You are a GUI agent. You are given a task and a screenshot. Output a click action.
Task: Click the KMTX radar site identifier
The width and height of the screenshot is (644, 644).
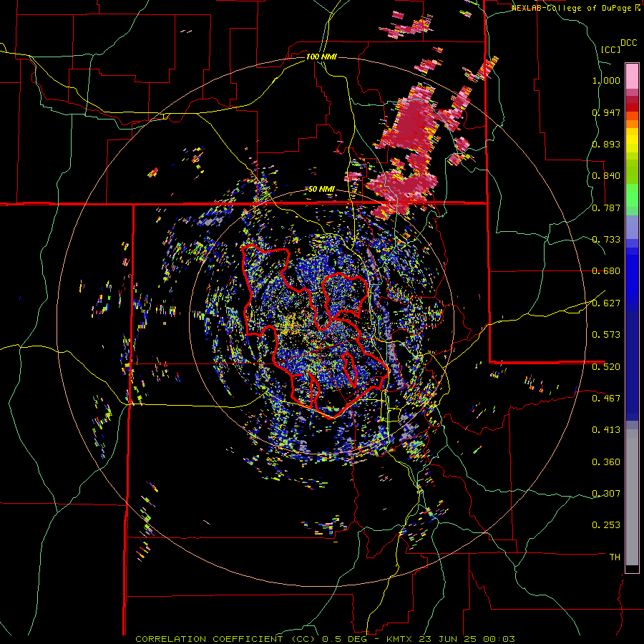[x=399, y=639]
